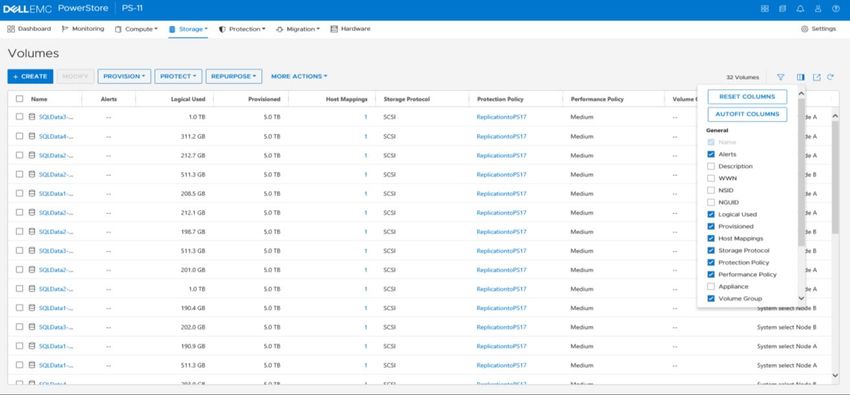Click the export table icon
This screenshot has width=850, height=395.
[x=816, y=77]
